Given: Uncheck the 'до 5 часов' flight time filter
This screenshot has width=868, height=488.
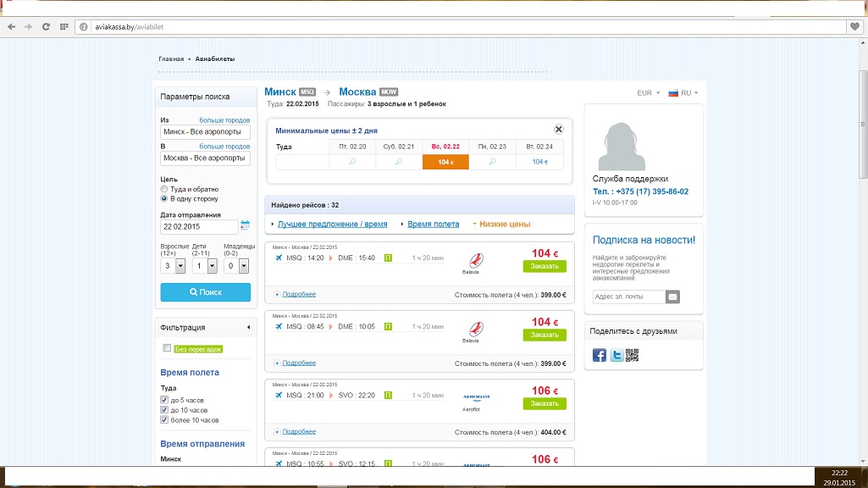Looking at the screenshot, I should pyautogui.click(x=164, y=400).
